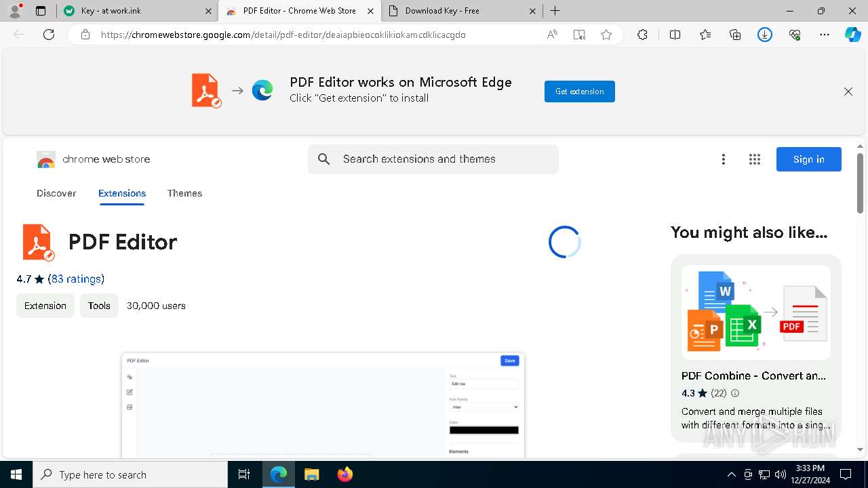868x488 pixels.
Task: Click the PDF Editor extension logo
Action: coord(38,242)
